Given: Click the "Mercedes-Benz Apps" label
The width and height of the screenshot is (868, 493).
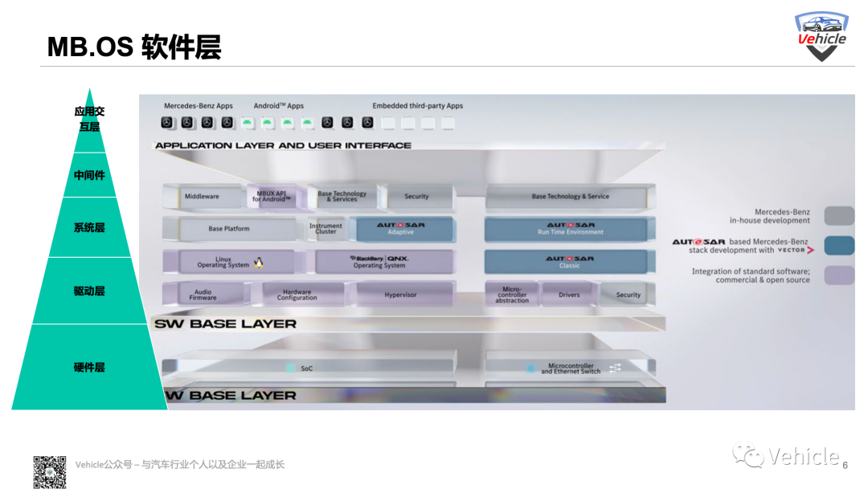Looking at the screenshot, I should pos(199,106).
